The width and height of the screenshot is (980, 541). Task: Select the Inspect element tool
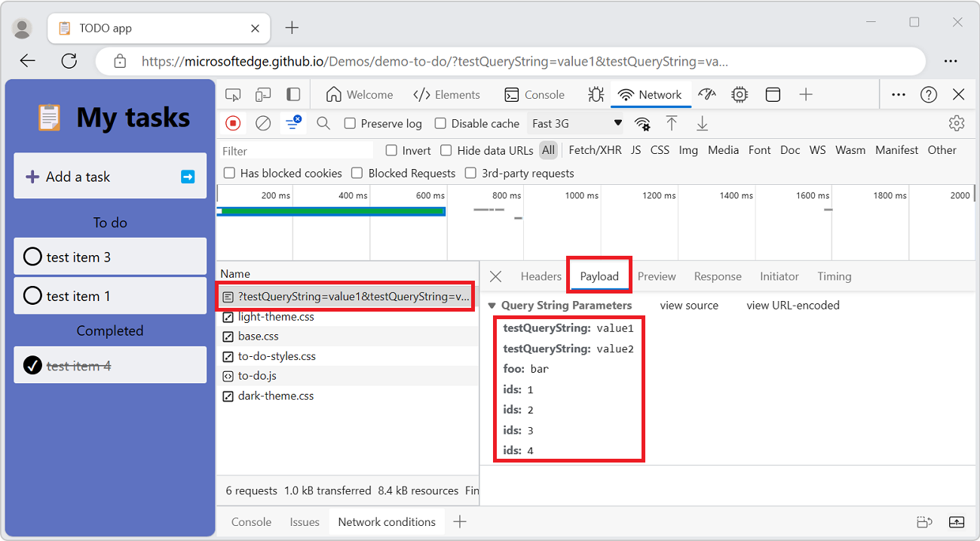tap(233, 94)
